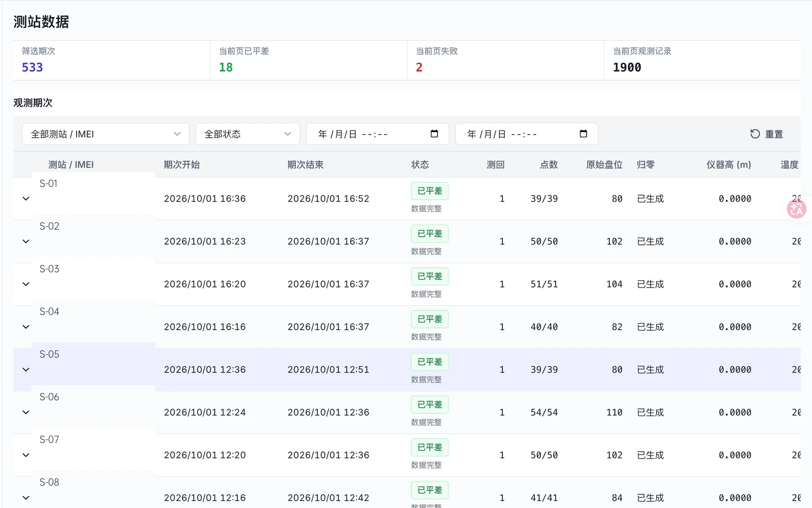Click start time 2026/10/01 12:24
The image size is (812, 508).
pyautogui.click(x=205, y=412)
